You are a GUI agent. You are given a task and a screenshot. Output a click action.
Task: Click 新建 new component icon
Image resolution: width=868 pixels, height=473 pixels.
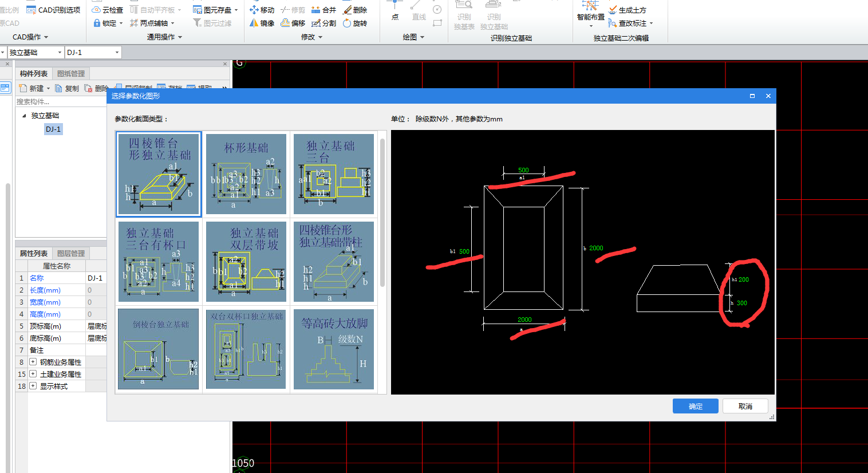click(23, 88)
